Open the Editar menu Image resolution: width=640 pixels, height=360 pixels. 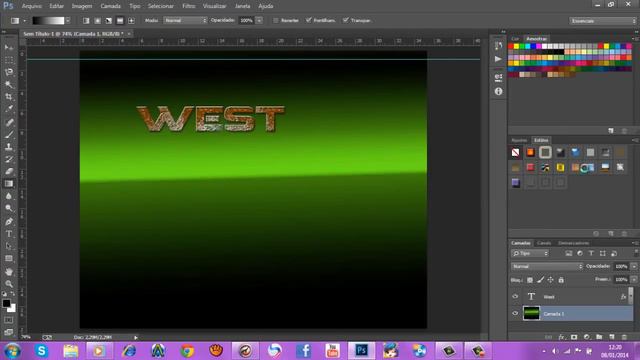point(56,6)
